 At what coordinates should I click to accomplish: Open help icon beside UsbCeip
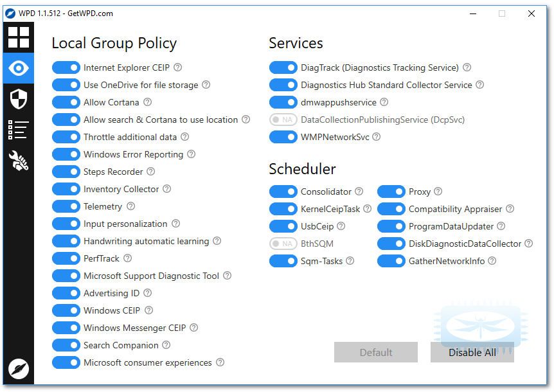click(341, 226)
